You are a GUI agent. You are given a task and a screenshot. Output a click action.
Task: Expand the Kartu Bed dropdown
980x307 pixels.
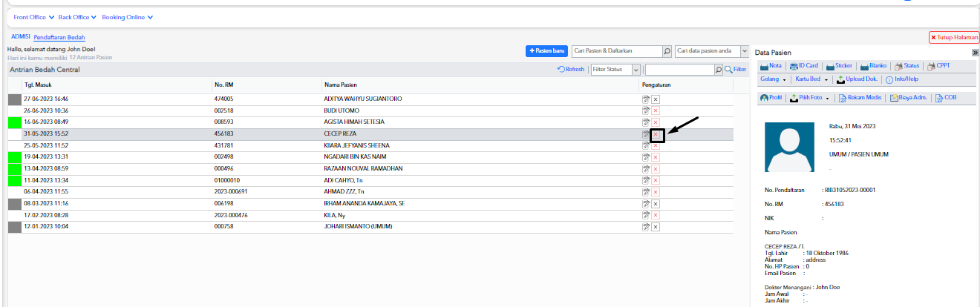(x=811, y=79)
